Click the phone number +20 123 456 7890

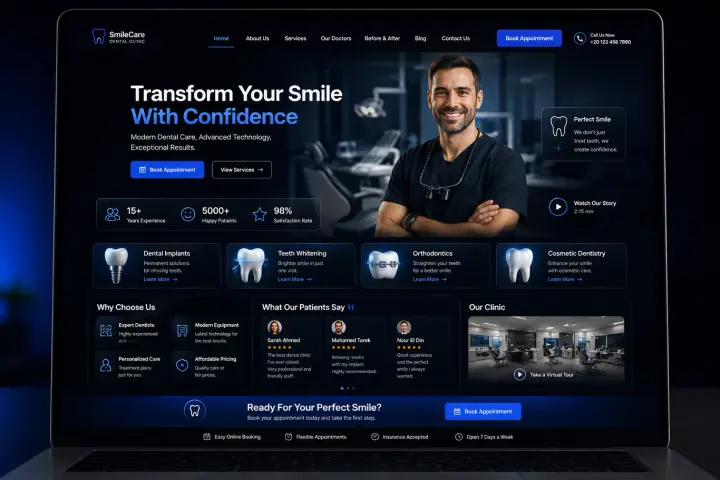point(610,42)
